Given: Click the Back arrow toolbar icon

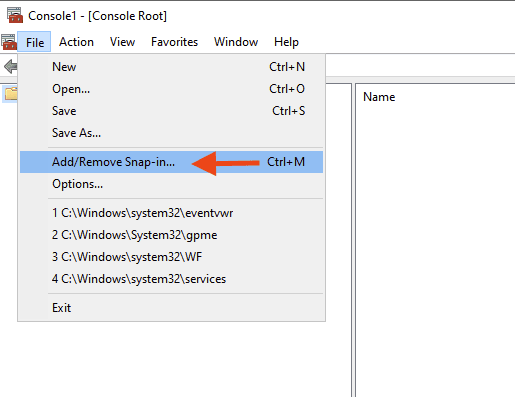Looking at the screenshot, I should (11, 66).
